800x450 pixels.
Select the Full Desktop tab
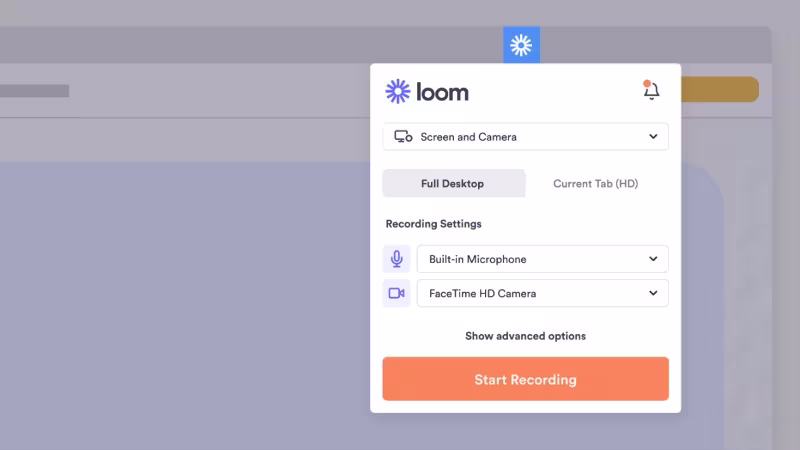(x=454, y=183)
